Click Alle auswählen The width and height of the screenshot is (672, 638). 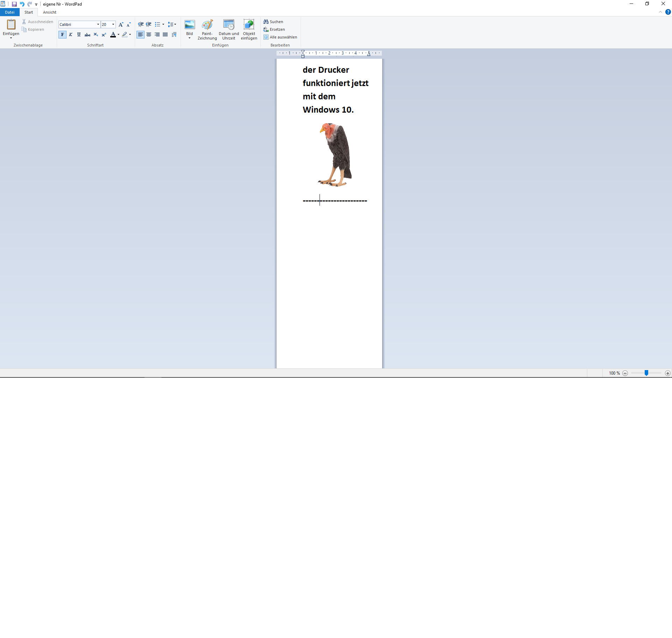point(280,37)
